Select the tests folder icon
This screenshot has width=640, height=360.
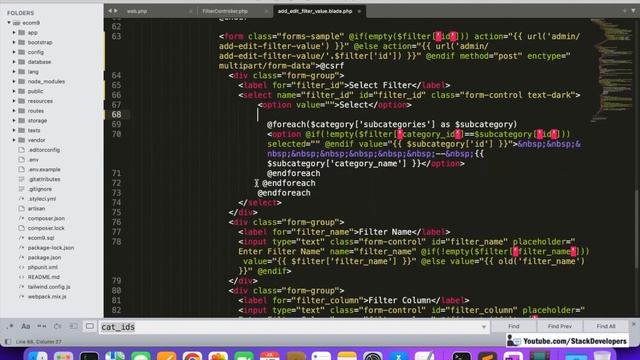point(22,130)
